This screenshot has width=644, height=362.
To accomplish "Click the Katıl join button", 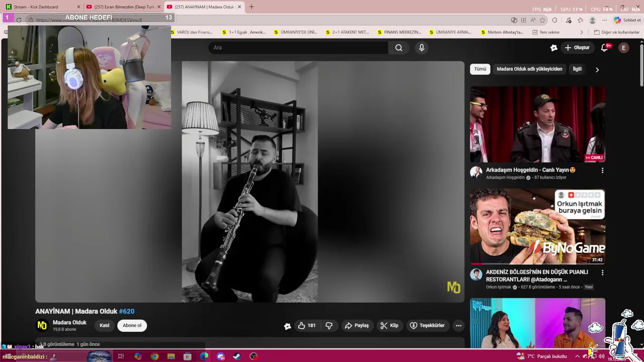I will [105, 326].
